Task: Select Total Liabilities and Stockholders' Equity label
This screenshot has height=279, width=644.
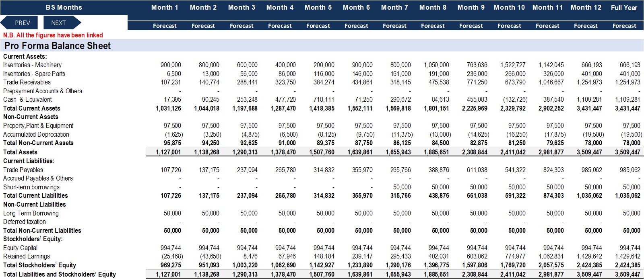Action: [59, 274]
